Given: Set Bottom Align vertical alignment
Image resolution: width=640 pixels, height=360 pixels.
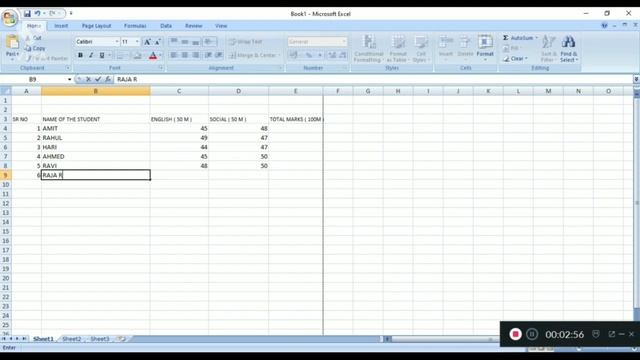Looking at the screenshot, I should [x=196, y=42].
